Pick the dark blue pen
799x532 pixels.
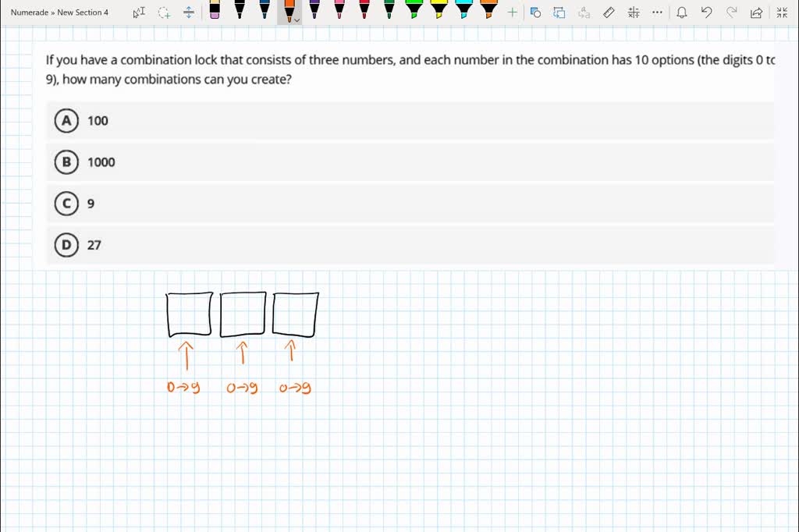(x=265, y=9)
